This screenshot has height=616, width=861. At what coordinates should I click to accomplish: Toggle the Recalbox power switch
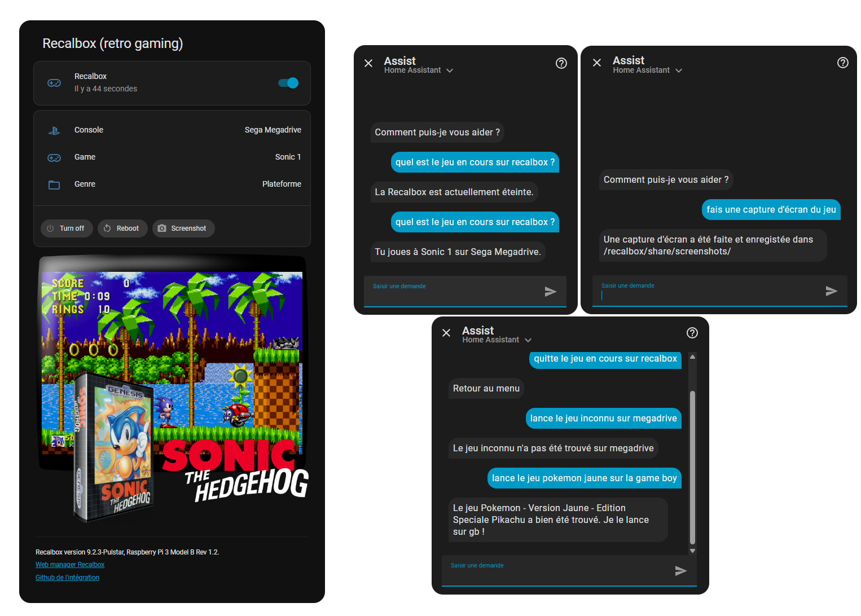[x=288, y=83]
